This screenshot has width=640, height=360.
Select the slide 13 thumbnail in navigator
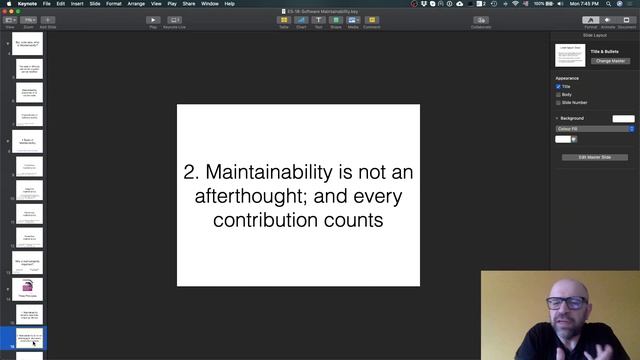27,262
